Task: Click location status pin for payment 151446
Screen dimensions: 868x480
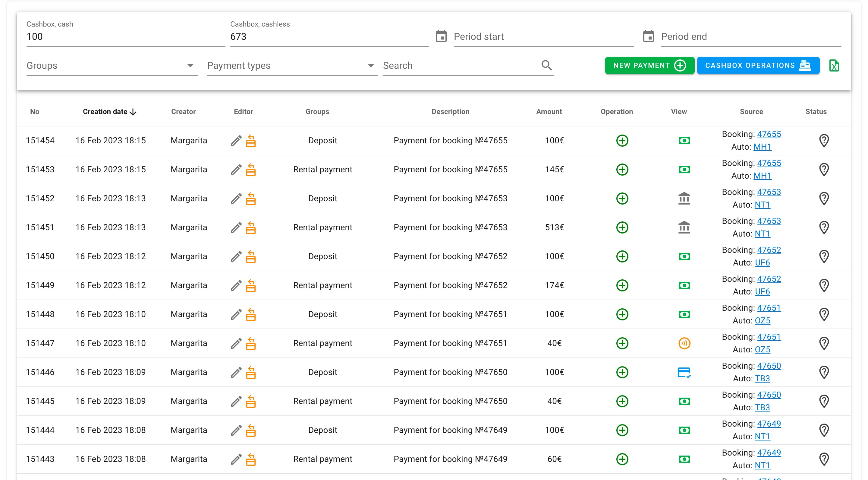Action: pyautogui.click(x=824, y=372)
